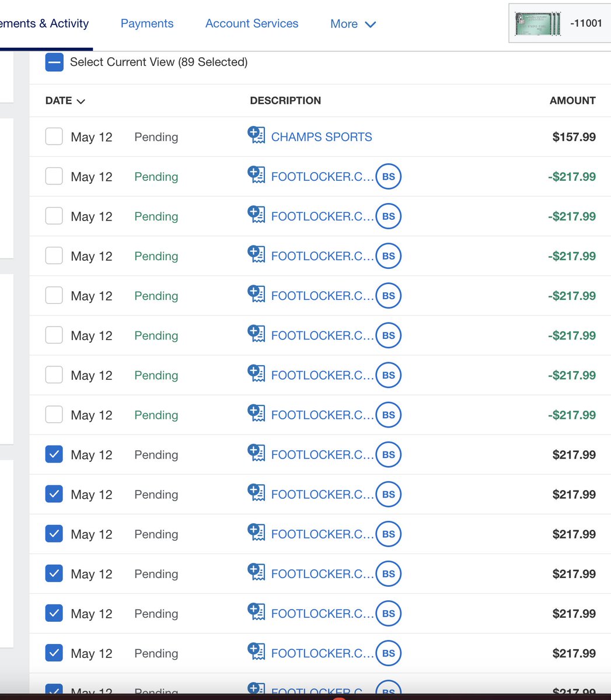611x700 pixels.
Task: Uncheck the first checked $217.99 Footlocker charge
Action: point(54,454)
